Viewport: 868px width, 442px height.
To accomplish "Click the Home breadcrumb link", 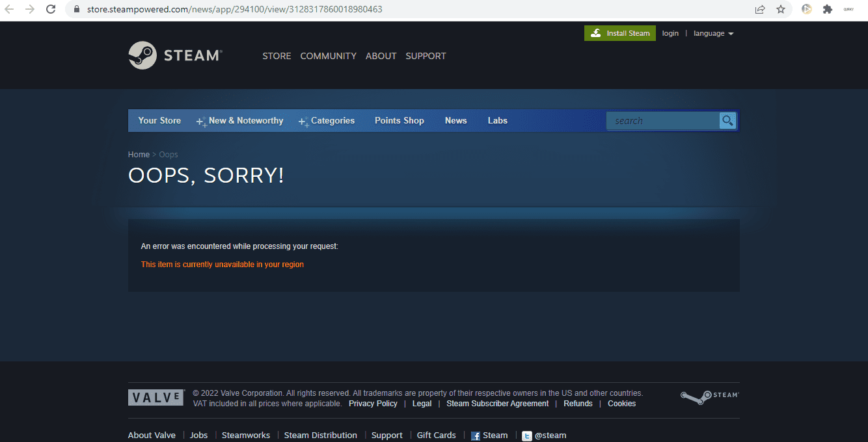I will point(139,155).
